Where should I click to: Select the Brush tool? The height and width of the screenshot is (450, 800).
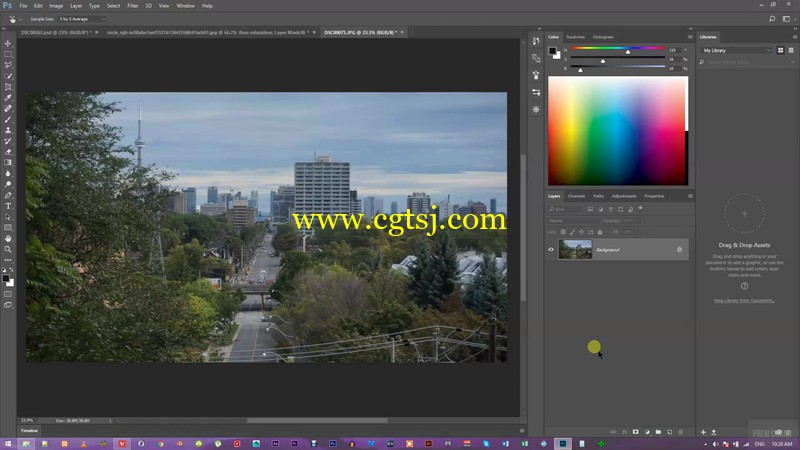(8, 119)
